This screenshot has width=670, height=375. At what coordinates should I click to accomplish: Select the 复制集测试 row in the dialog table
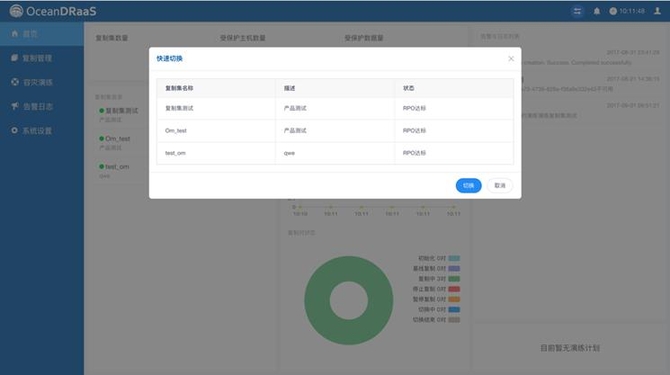pyautogui.click(x=335, y=108)
